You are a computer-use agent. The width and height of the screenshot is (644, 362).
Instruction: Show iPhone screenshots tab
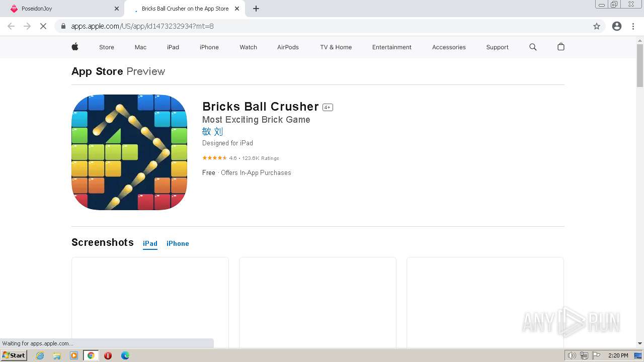point(178,243)
